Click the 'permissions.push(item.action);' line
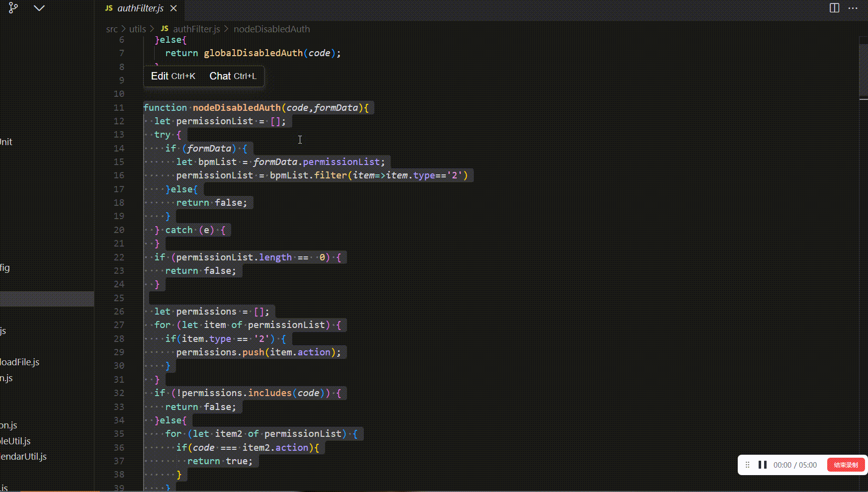Viewport: 868px width, 492px height. coord(259,352)
